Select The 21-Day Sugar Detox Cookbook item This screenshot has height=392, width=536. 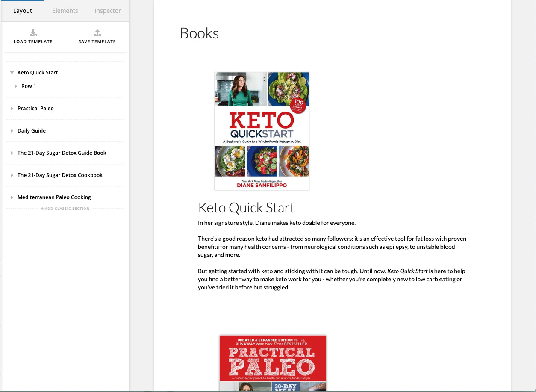click(x=60, y=175)
